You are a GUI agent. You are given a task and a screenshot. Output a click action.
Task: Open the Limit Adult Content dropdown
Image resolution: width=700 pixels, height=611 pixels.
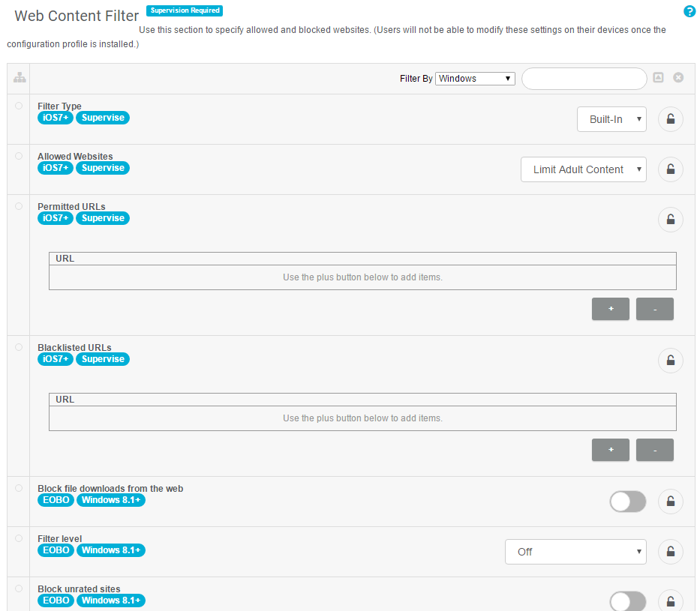pos(583,169)
